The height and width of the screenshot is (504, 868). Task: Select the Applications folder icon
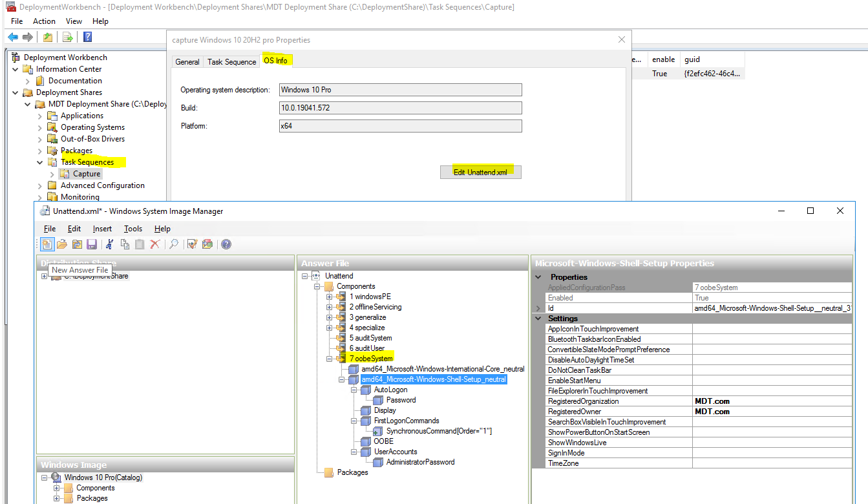tap(52, 116)
